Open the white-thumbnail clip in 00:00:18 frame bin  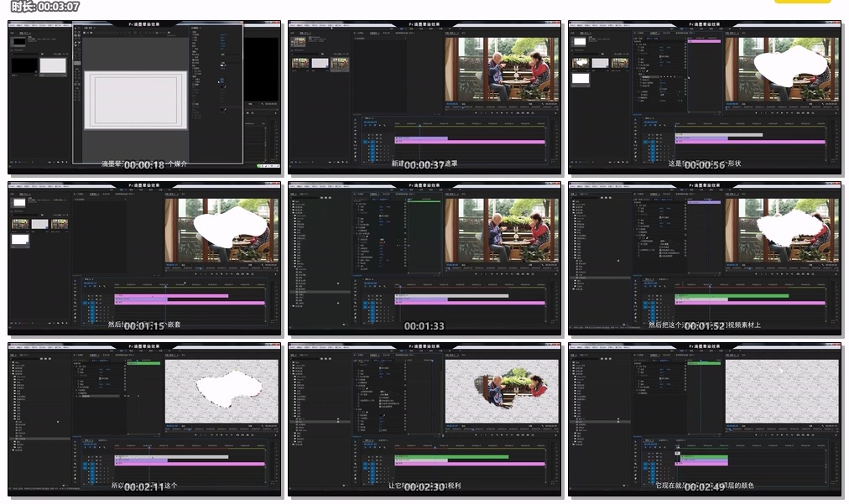[x=53, y=65]
